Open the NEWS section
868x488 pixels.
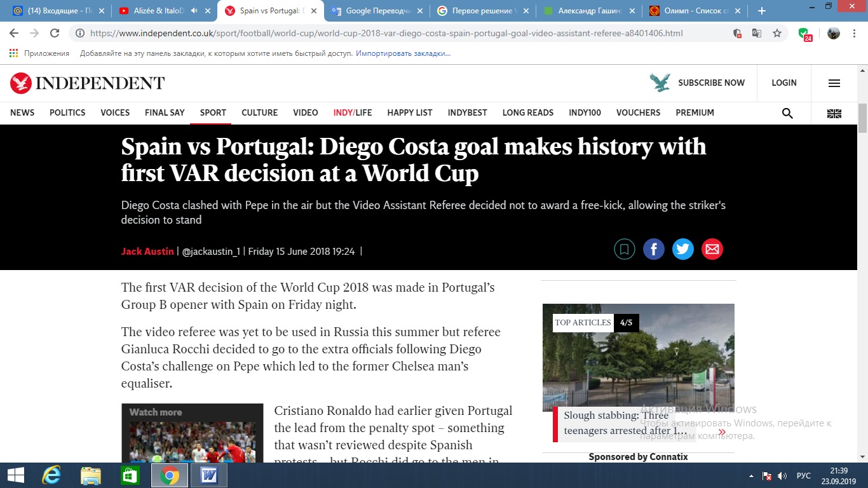pyautogui.click(x=22, y=112)
